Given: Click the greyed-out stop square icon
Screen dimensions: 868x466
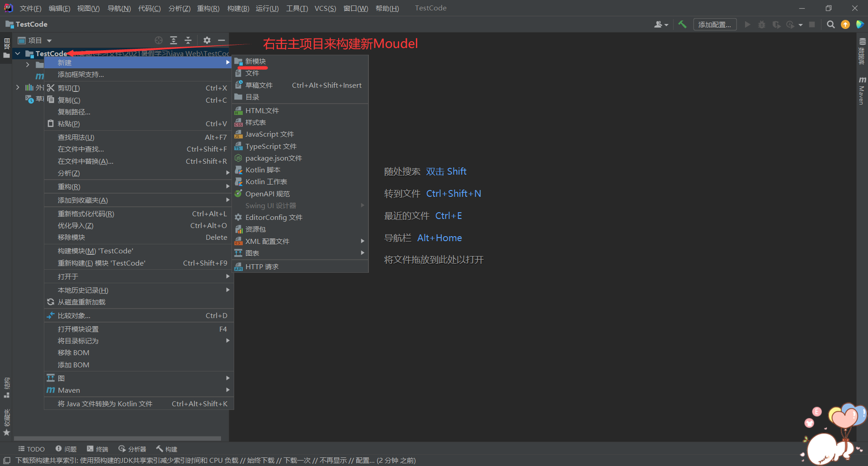Looking at the screenshot, I should [x=812, y=24].
